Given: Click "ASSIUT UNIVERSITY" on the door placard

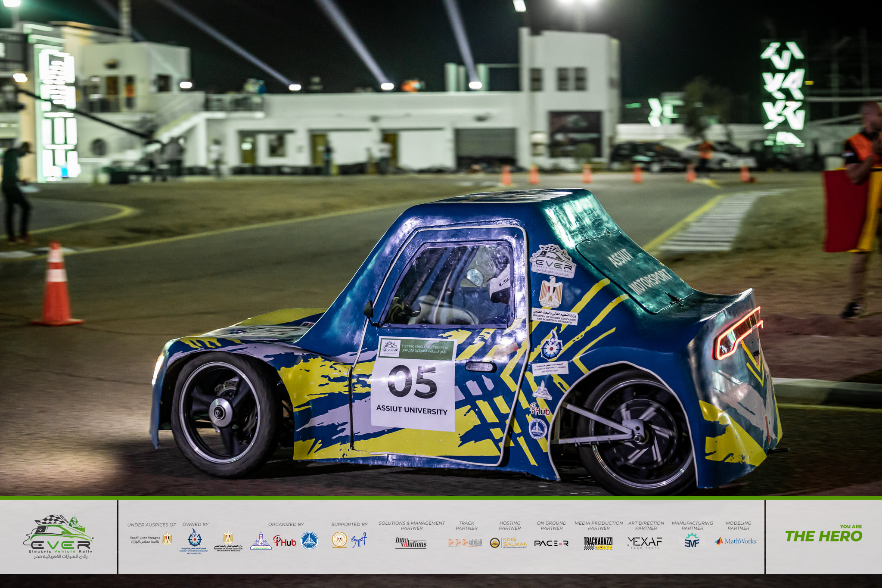Looking at the screenshot, I should click(x=412, y=409).
